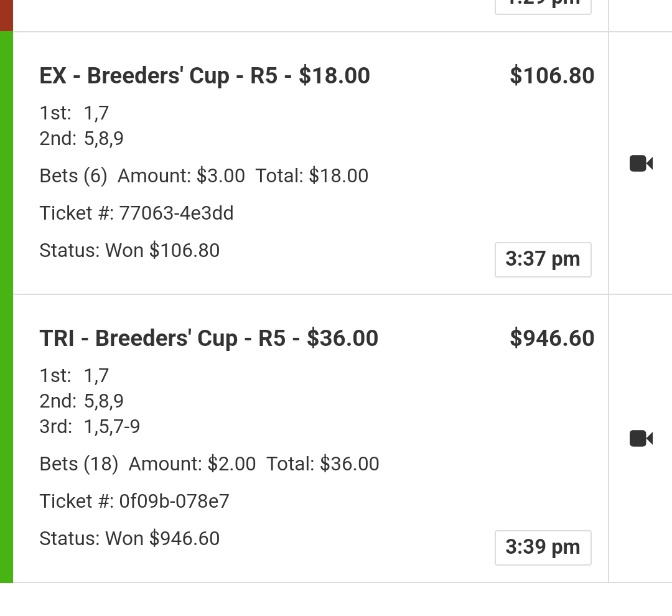Open the TRI - Breeders' Cup - R5 heading
Image resolution: width=672 pixels, height=616 pixels.
(x=208, y=338)
